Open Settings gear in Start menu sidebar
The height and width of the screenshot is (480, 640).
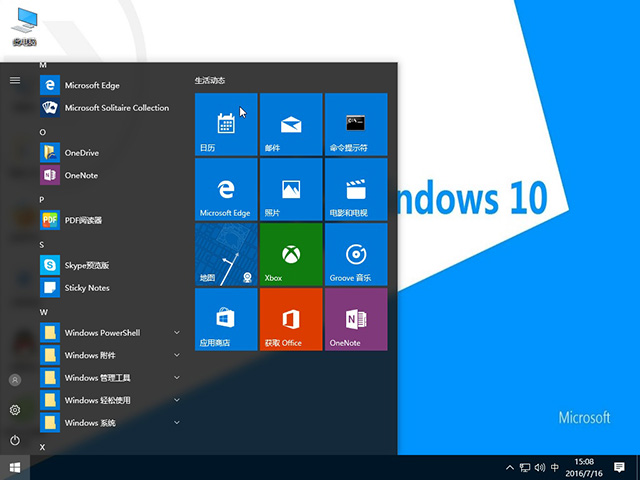tap(15, 410)
